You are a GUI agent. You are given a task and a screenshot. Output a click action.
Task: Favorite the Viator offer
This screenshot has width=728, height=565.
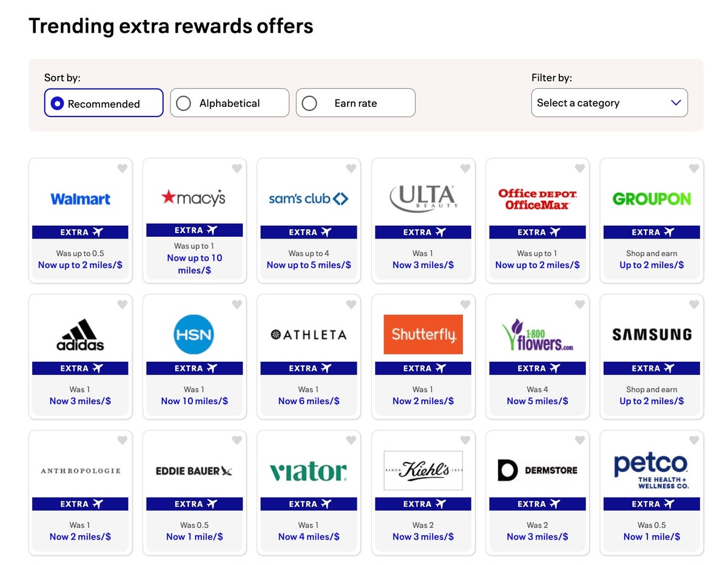click(x=351, y=441)
